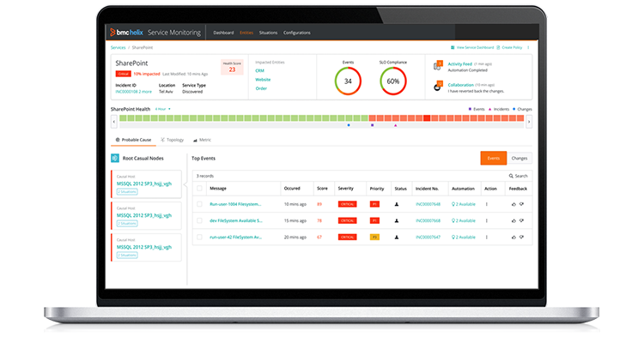Click thumbs up for Run-user-1004 event

click(x=514, y=204)
